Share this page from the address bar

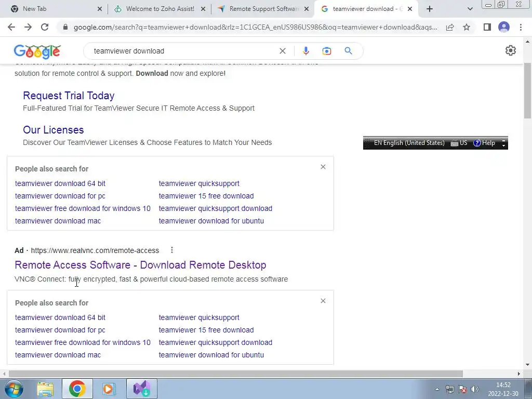450,27
